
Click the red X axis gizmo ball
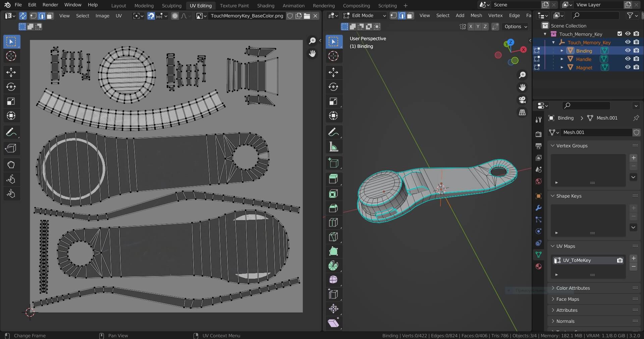(x=523, y=50)
